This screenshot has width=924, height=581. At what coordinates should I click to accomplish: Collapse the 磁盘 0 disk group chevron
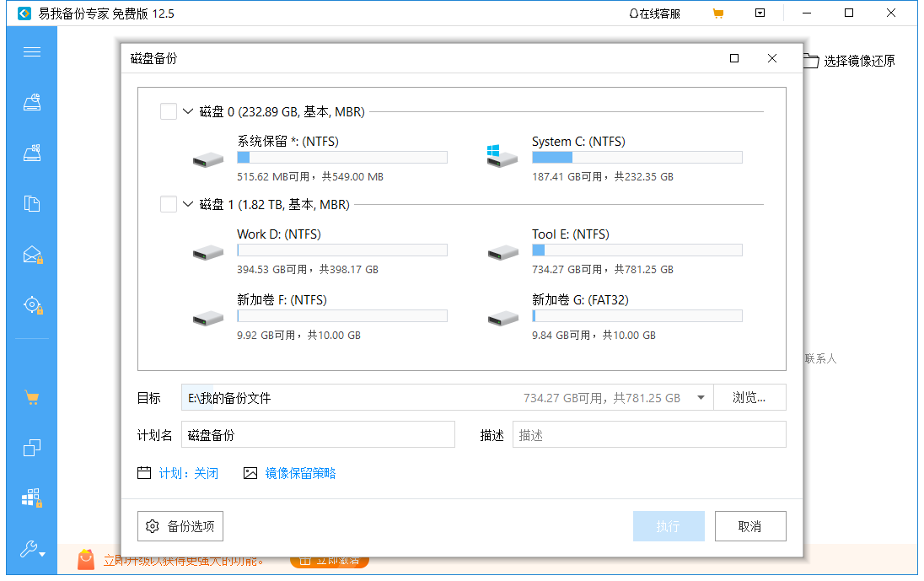[x=186, y=110]
